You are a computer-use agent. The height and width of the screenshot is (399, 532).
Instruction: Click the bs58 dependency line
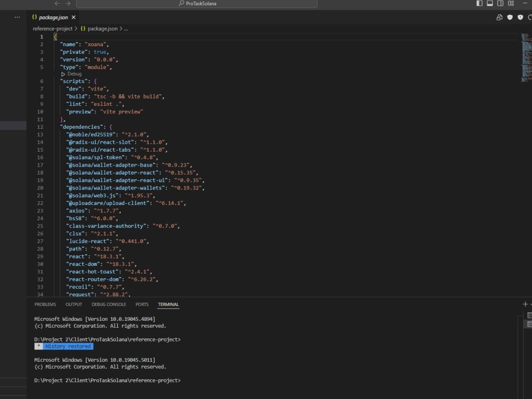[92, 219]
